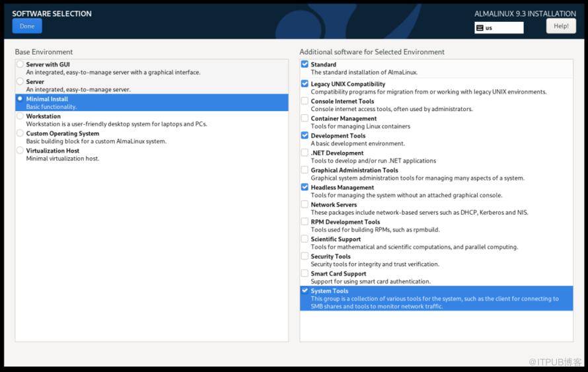The width and height of the screenshot is (588, 372).
Task: Enable RPM Development Tools checkbox
Action: [305, 221]
